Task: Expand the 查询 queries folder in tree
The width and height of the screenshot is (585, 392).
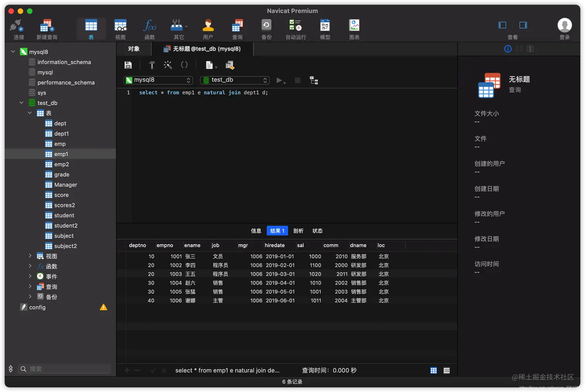Action: tap(30, 286)
